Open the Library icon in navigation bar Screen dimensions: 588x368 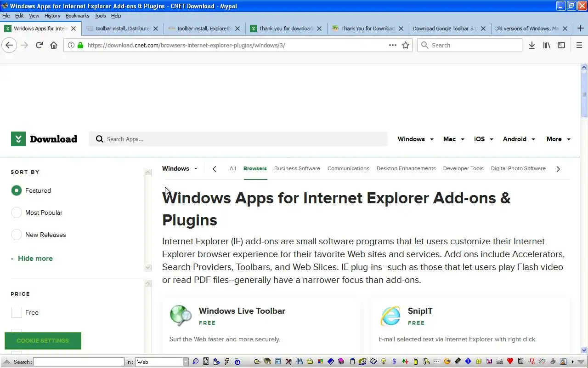point(547,45)
